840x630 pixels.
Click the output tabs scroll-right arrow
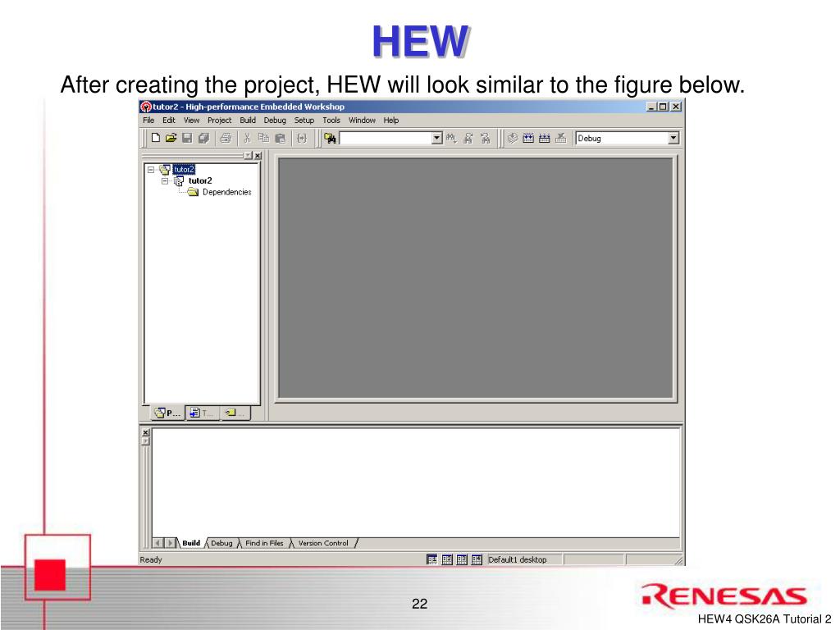[x=170, y=543]
